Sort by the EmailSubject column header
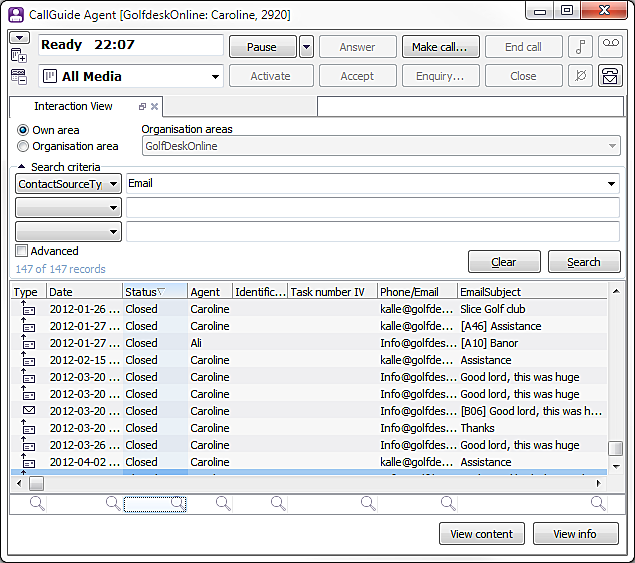Screen dimensions: 635x563 pos(532,292)
